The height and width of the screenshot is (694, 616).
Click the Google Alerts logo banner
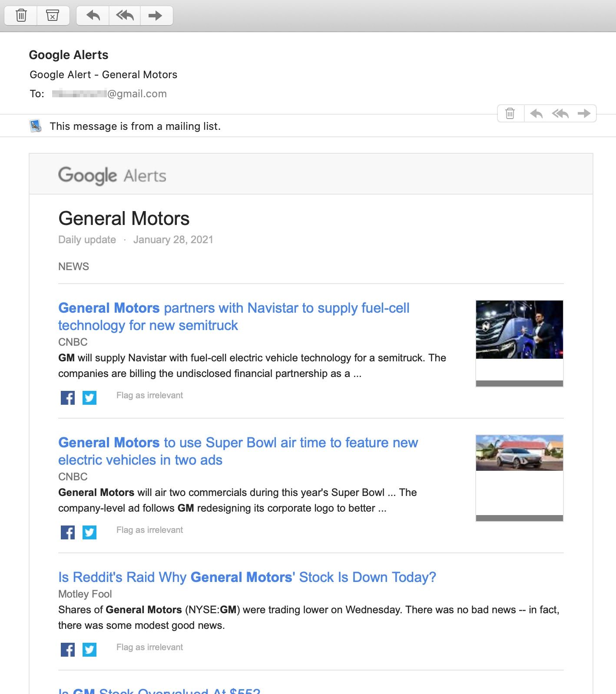pyautogui.click(x=112, y=175)
